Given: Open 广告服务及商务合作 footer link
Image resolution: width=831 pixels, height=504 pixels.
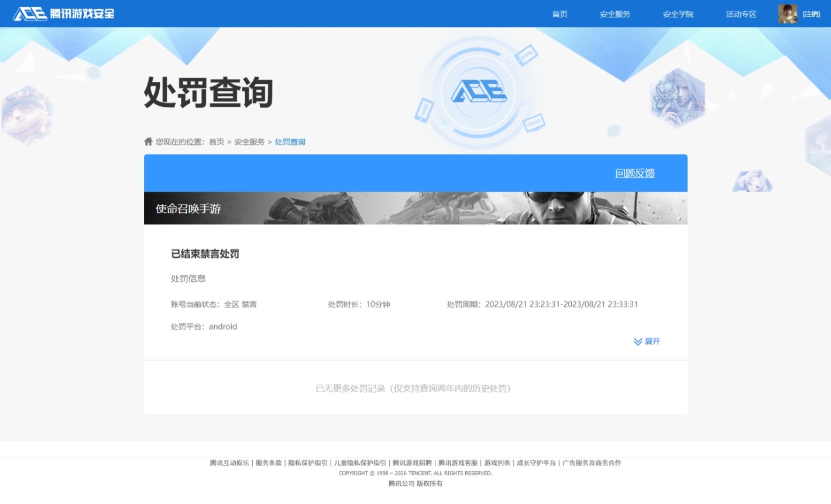Looking at the screenshot, I should [x=592, y=463].
